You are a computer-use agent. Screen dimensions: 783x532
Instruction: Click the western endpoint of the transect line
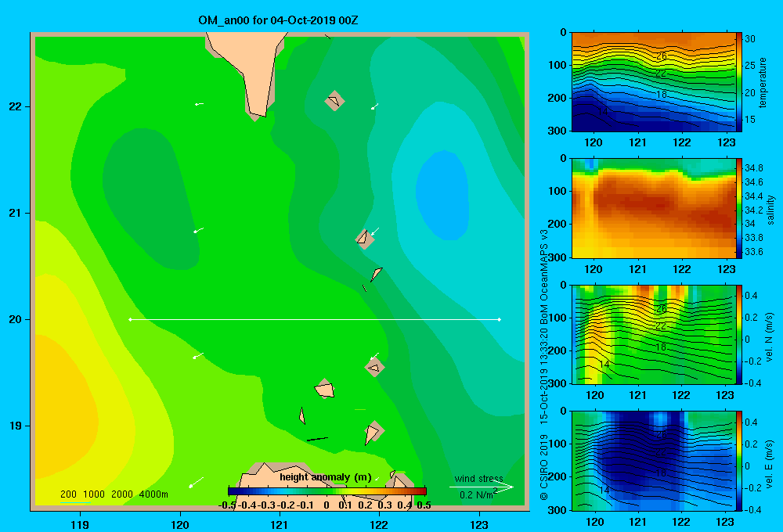click(130, 319)
